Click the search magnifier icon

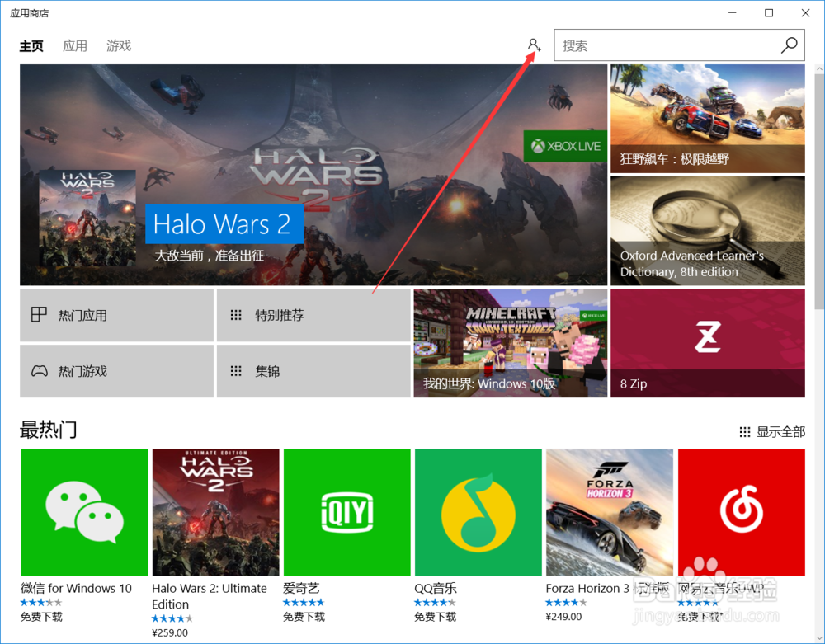pyautogui.click(x=790, y=45)
